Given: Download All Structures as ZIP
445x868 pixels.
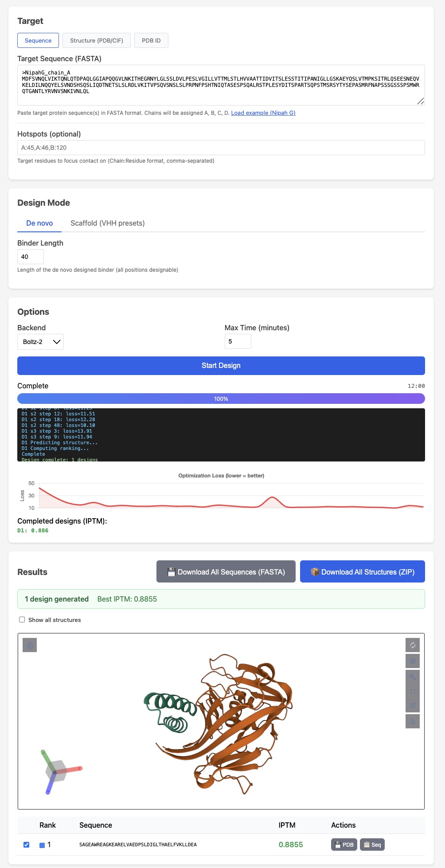Looking at the screenshot, I should tap(362, 572).
